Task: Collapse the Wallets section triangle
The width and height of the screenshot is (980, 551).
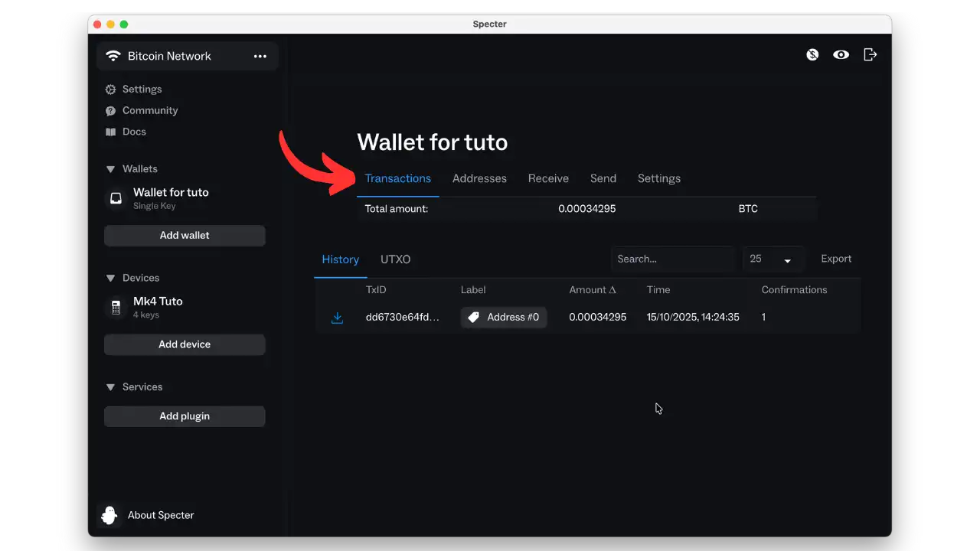Action: [110, 169]
